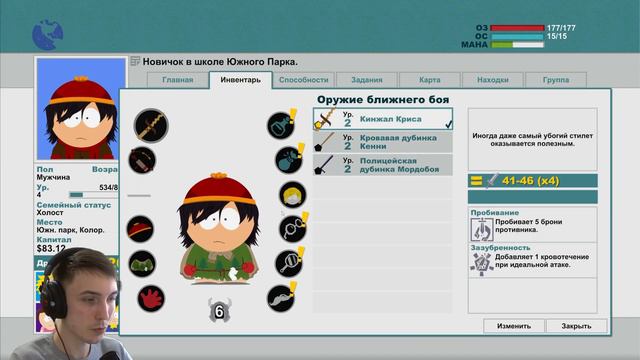640x360 pixels.
Task: Click the damage stat 41-46 (x4) bar
Action: pyautogui.click(x=533, y=180)
